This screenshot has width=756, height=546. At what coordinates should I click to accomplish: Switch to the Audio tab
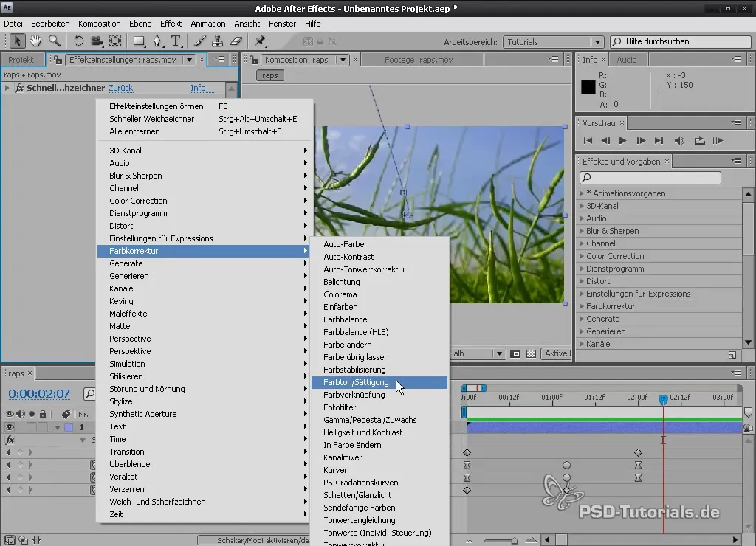point(627,60)
